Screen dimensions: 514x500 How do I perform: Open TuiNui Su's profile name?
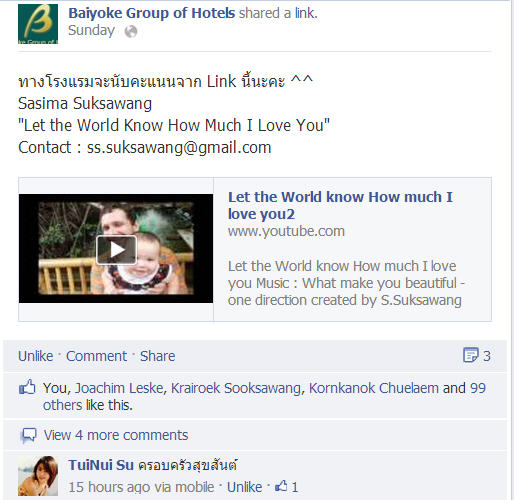pyautogui.click(x=101, y=465)
